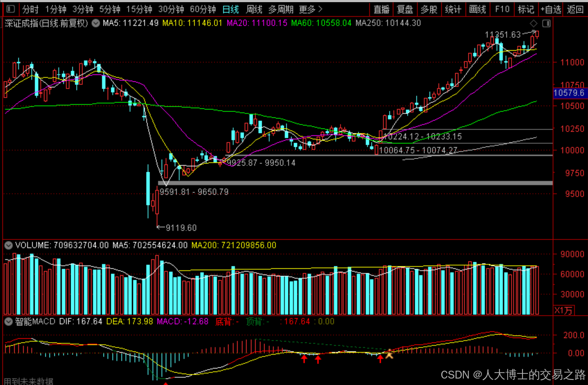The height and width of the screenshot is (385, 588).
Task: Click the VOLUME: 709632704.00 label
Action: point(62,245)
